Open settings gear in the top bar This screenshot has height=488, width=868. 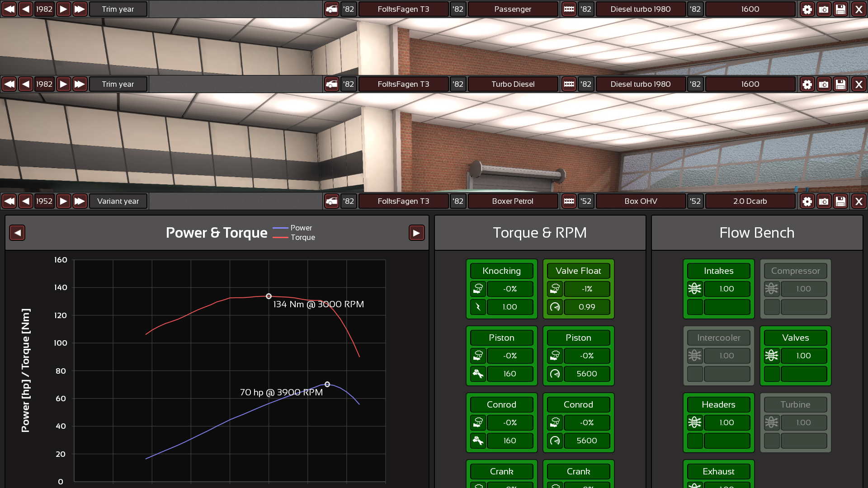click(807, 9)
